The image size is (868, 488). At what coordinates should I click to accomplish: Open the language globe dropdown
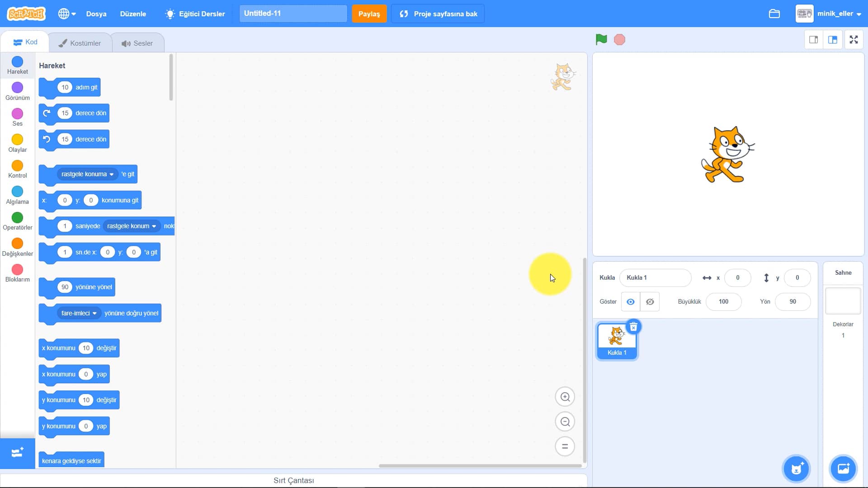[67, 14]
